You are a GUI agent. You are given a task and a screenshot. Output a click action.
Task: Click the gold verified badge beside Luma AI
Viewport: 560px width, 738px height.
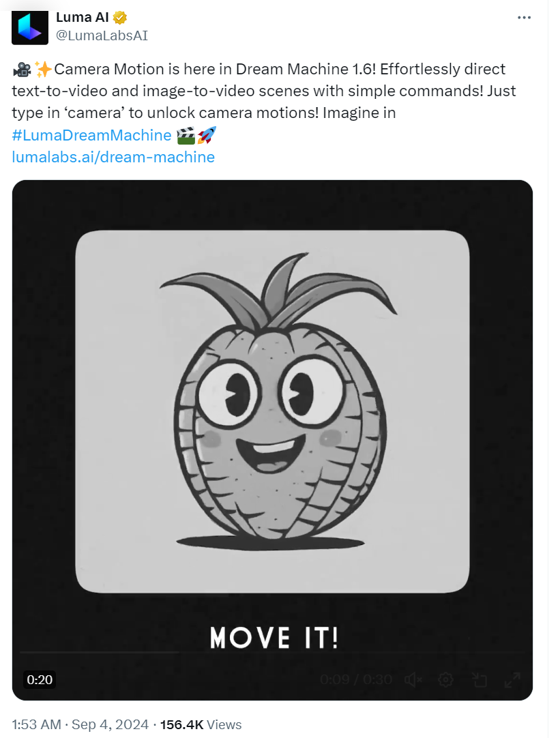click(x=119, y=17)
